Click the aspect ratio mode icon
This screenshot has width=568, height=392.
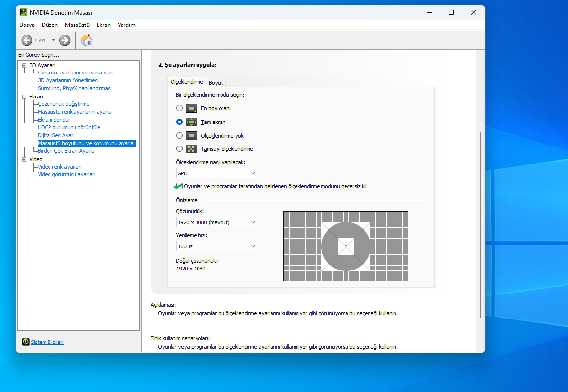tap(191, 108)
